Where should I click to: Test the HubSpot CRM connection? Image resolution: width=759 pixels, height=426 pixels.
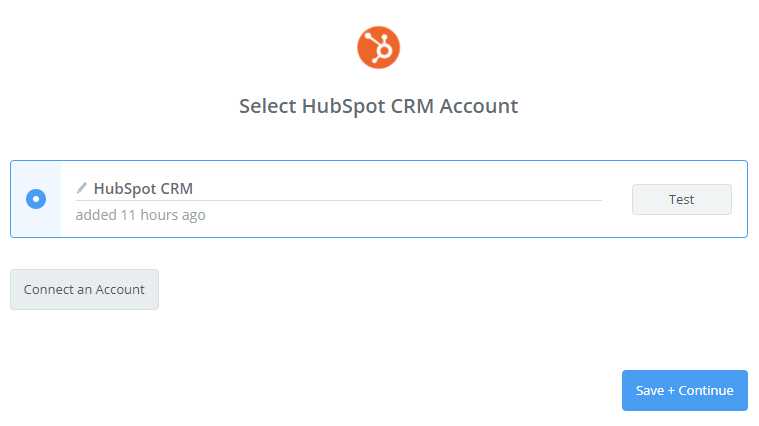click(682, 199)
